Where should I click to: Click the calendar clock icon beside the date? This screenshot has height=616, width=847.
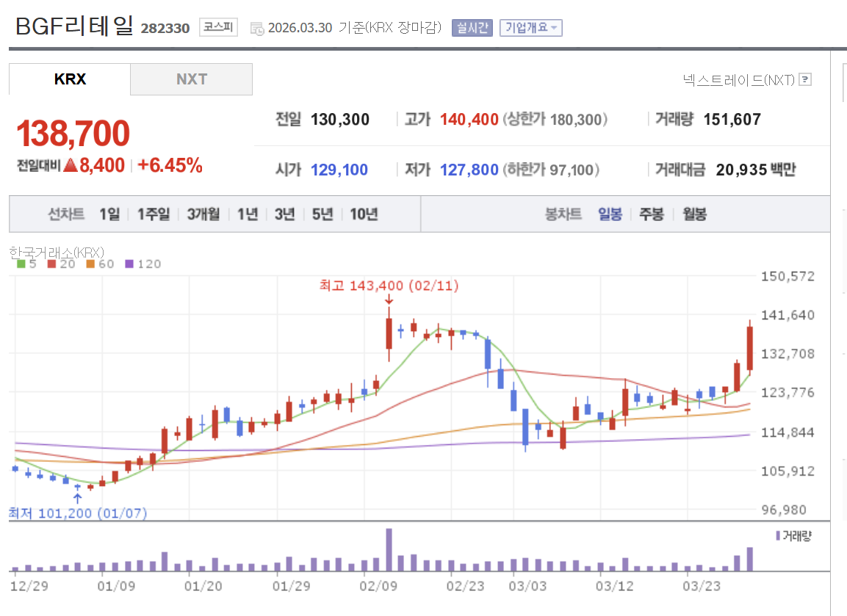click(257, 29)
